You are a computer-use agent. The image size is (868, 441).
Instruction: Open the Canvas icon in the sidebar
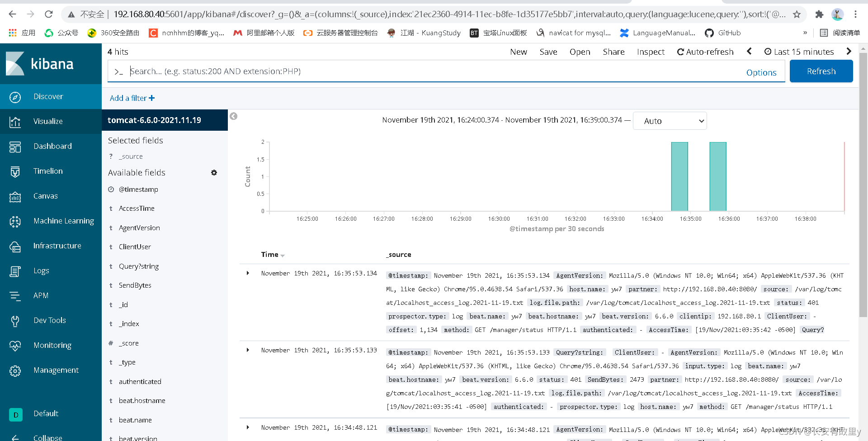coord(15,196)
